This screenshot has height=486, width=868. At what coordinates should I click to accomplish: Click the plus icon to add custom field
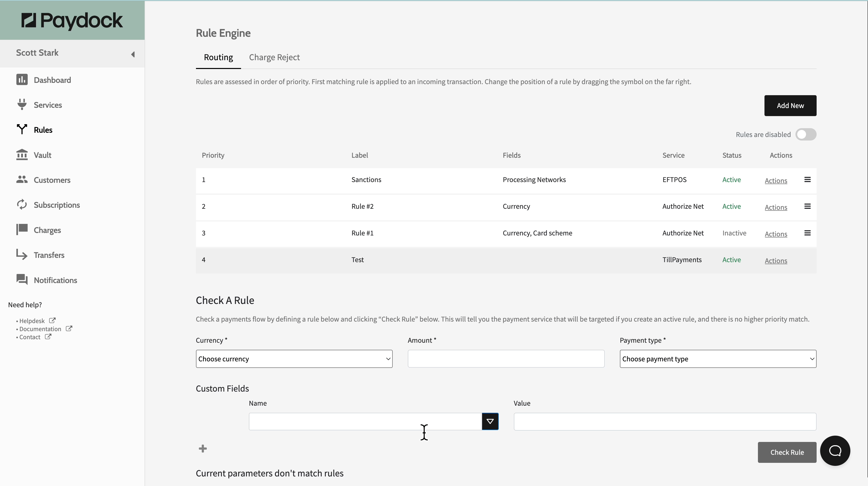pyautogui.click(x=203, y=448)
